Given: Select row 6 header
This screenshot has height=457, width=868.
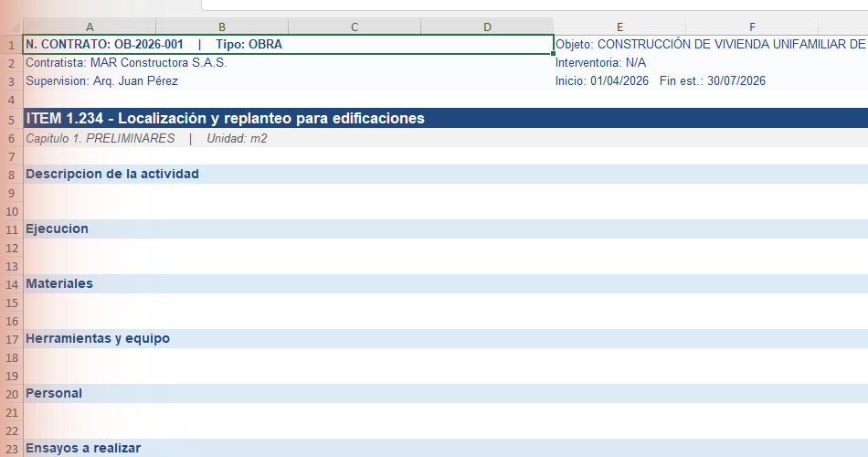Looking at the screenshot, I should pos(12,139).
